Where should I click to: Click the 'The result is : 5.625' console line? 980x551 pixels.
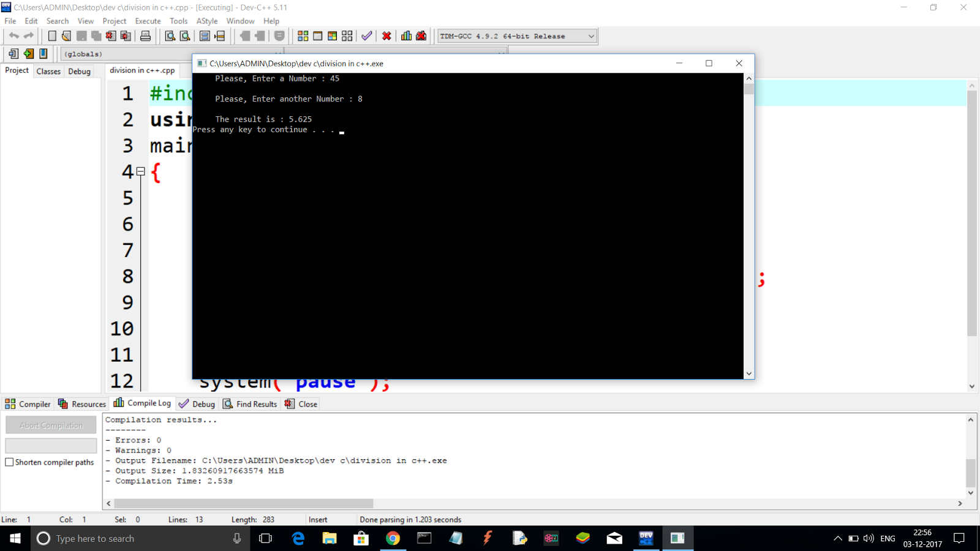point(263,119)
